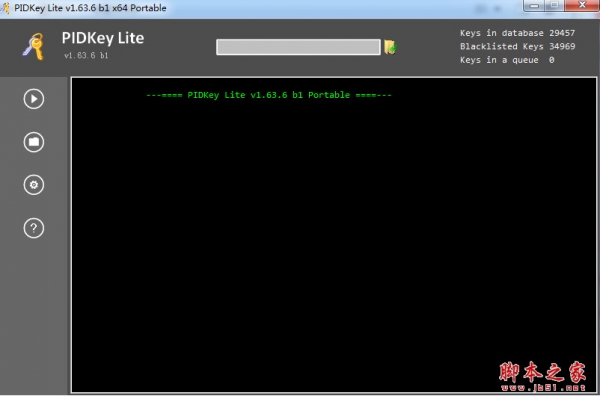Open help with the question mark icon
Image resolution: width=600 pixels, height=396 pixels.
tap(34, 228)
